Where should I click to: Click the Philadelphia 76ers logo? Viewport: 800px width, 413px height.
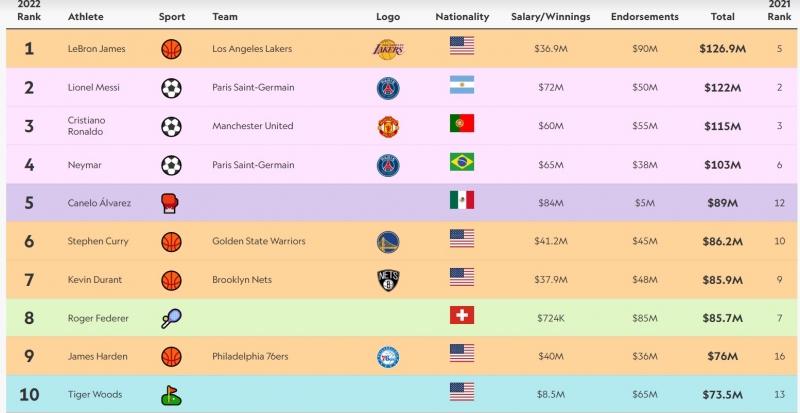pyautogui.click(x=388, y=356)
